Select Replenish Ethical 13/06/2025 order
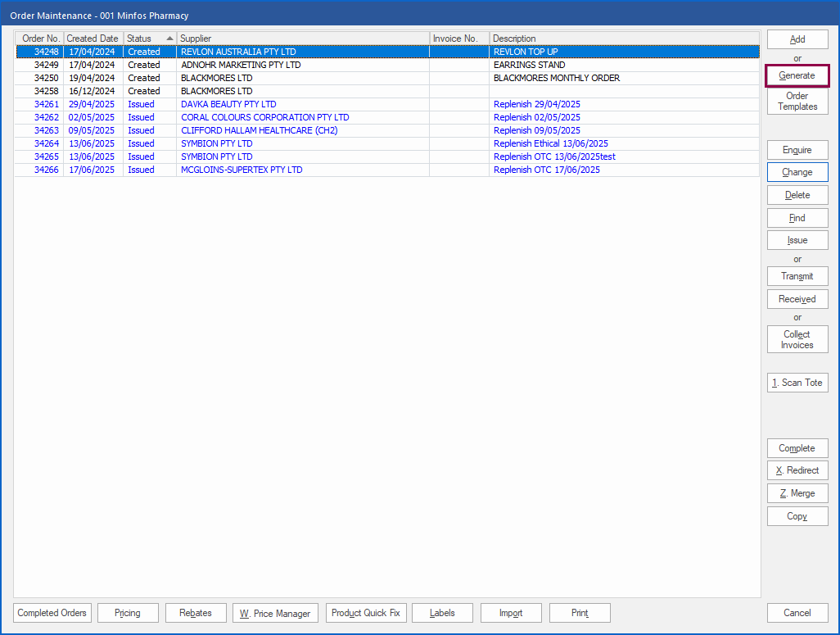 (387, 143)
